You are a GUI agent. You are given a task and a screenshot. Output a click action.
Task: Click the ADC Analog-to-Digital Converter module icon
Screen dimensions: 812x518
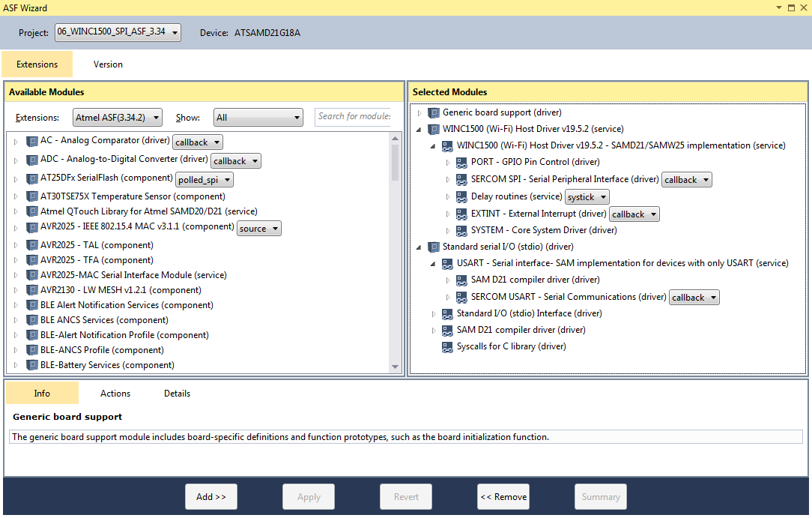coord(32,160)
